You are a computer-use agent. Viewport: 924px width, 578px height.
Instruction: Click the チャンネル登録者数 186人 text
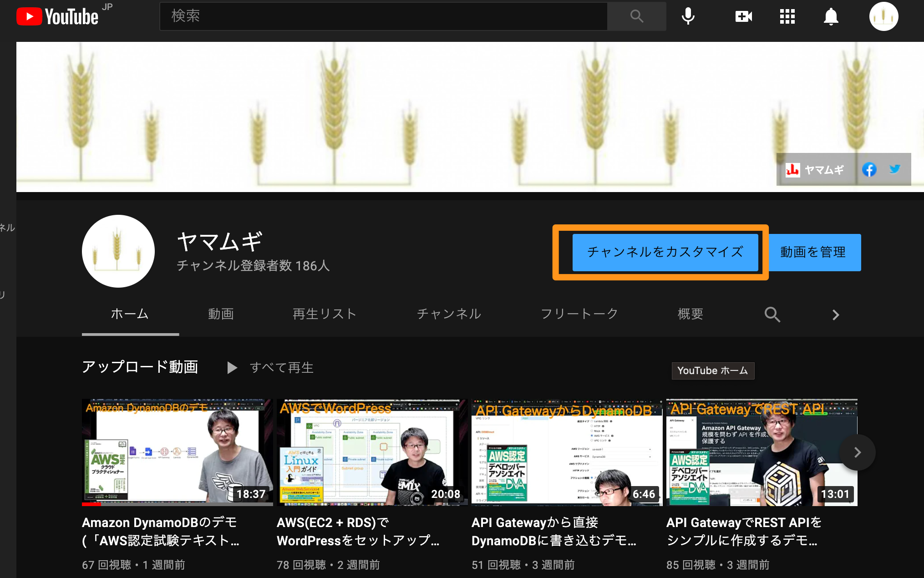(x=253, y=266)
